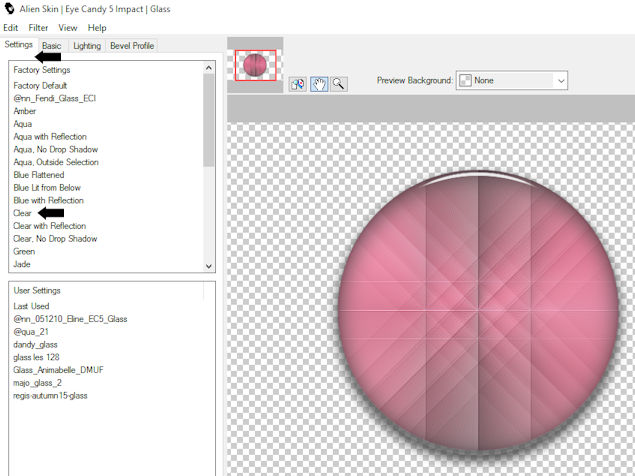
Task: Select the Clear factory preset
Action: click(x=22, y=213)
